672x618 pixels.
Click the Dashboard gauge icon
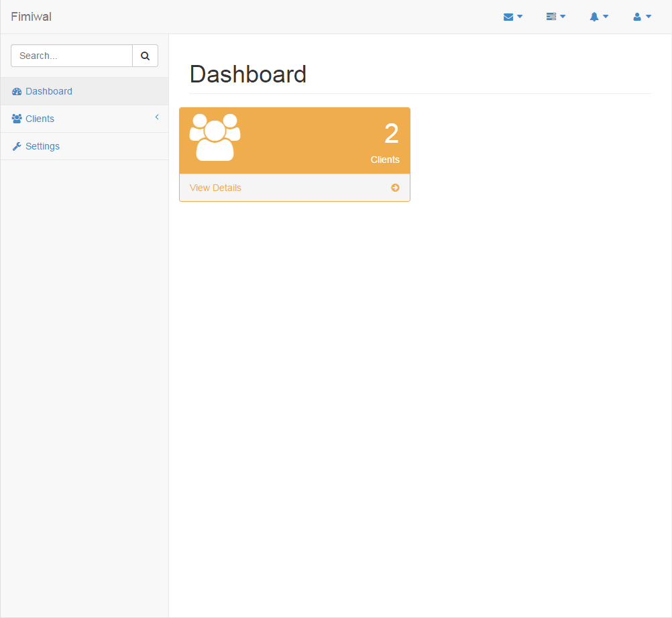tap(17, 91)
